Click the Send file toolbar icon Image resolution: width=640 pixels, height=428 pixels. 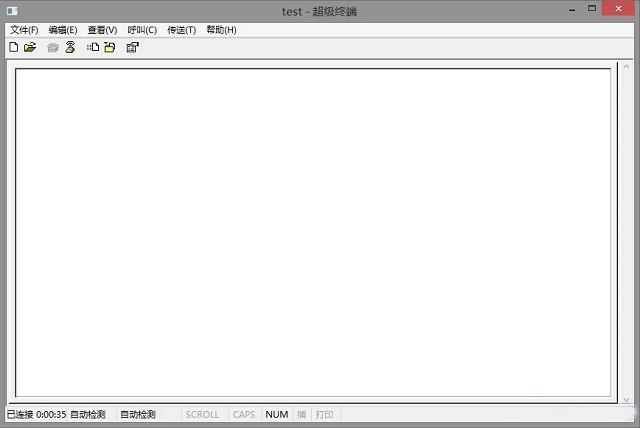tap(93, 47)
